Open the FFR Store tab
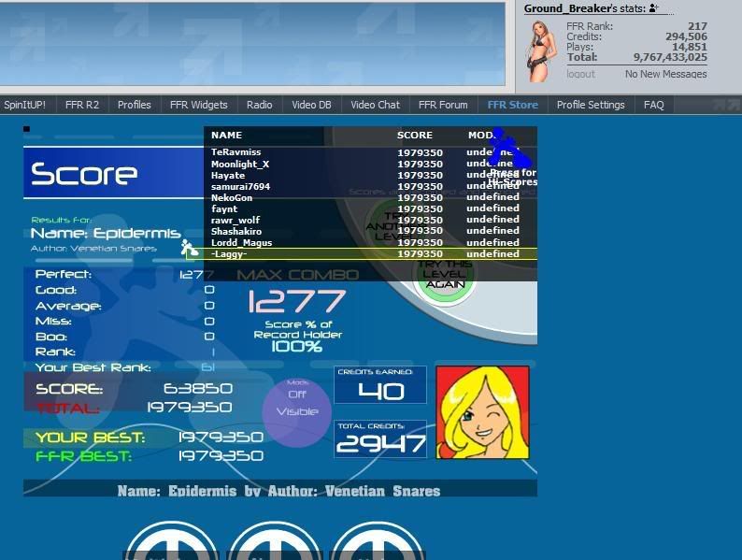This screenshot has height=560, width=742. [x=512, y=105]
